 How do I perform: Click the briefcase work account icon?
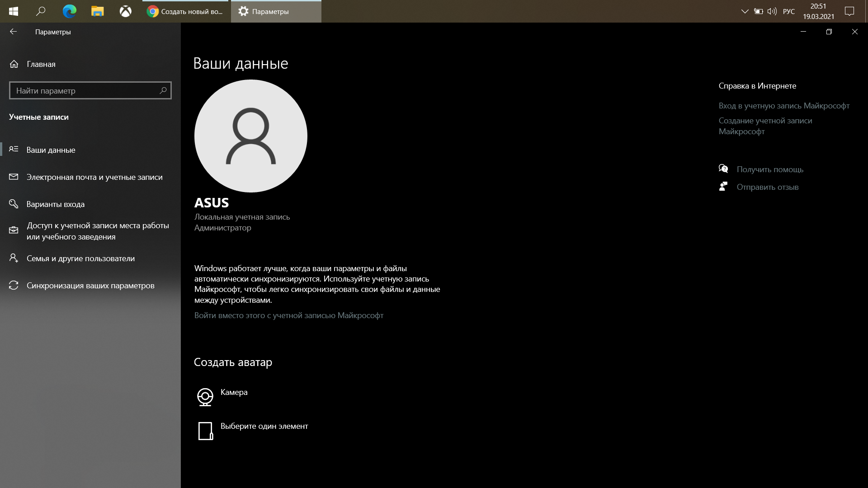14,230
